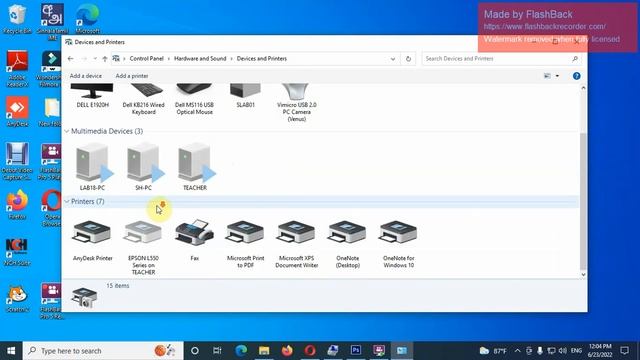Open Photoshop from taskbar
The width and height of the screenshot is (640, 360).
pyautogui.click(x=356, y=351)
